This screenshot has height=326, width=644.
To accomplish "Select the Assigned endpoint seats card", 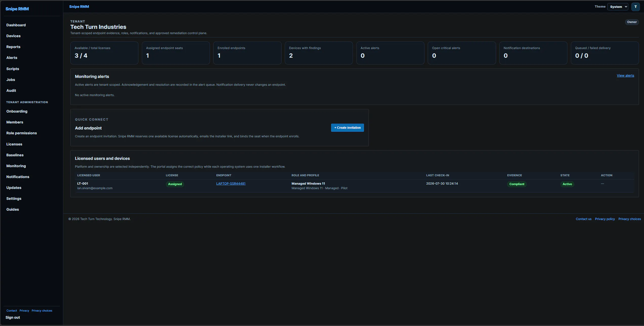I will 176,53.
